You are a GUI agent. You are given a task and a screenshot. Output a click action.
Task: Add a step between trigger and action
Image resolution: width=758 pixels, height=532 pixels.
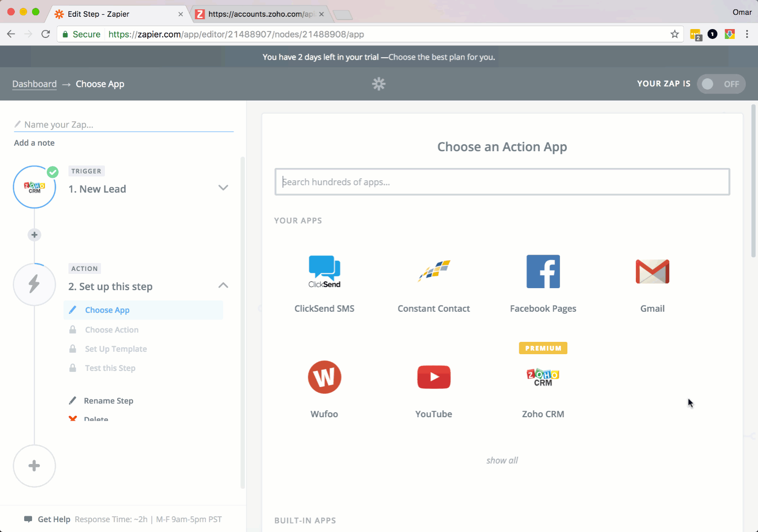point(34,235)
